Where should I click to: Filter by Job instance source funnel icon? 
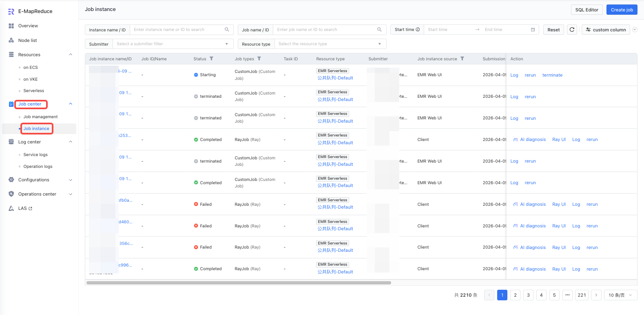pyautogui.click(x=462, y=59)
